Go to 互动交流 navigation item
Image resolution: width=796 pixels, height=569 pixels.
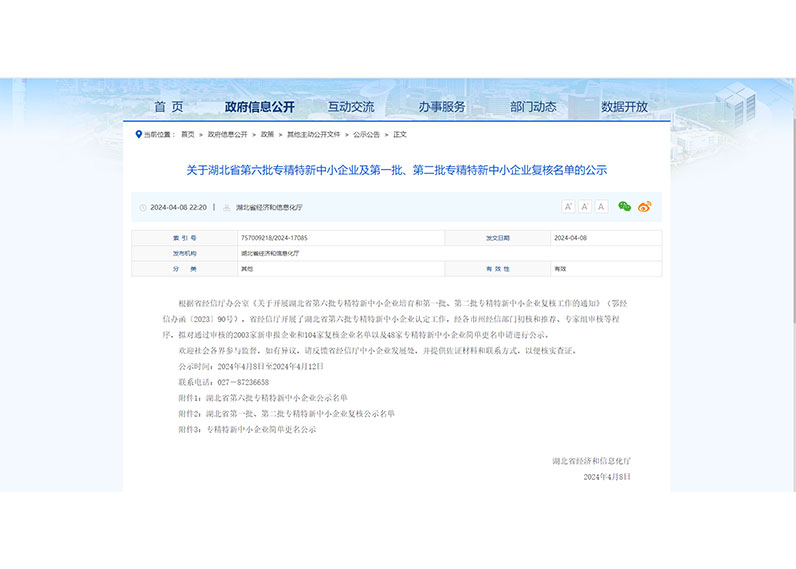(x=351, y=107)
